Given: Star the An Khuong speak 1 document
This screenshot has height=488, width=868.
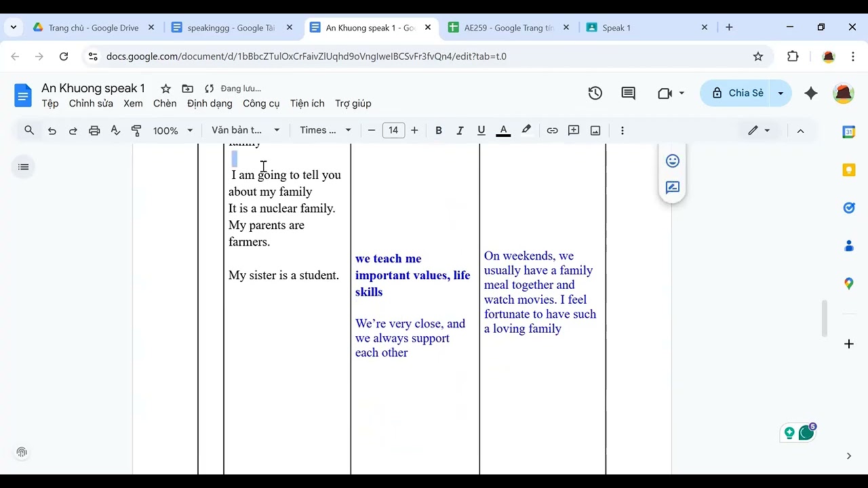Looking at the screenshot, I should (x=165, y=89).
